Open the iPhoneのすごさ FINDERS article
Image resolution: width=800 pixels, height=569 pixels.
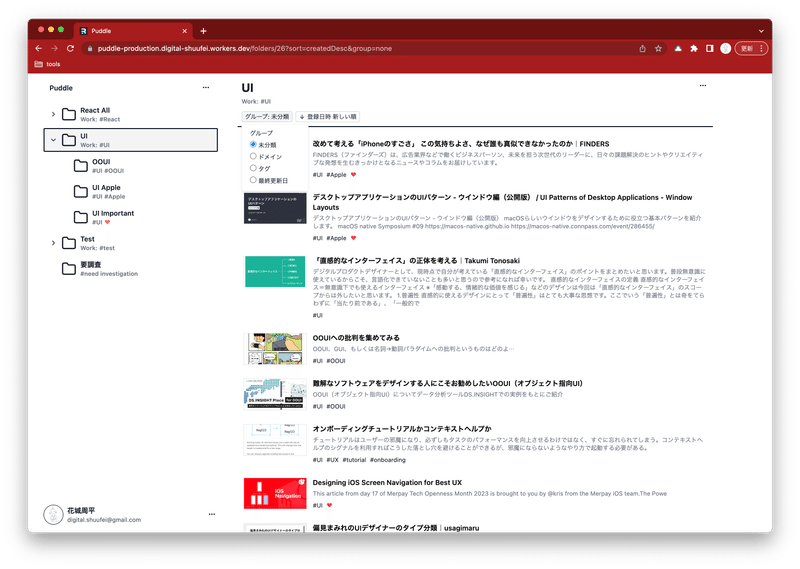(461, 144)
